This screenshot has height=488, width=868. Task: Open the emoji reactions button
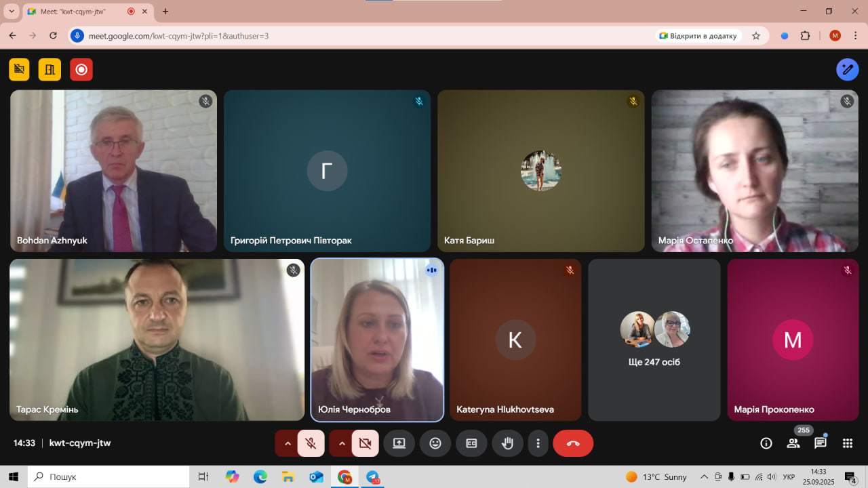click(x=435, y=443)
